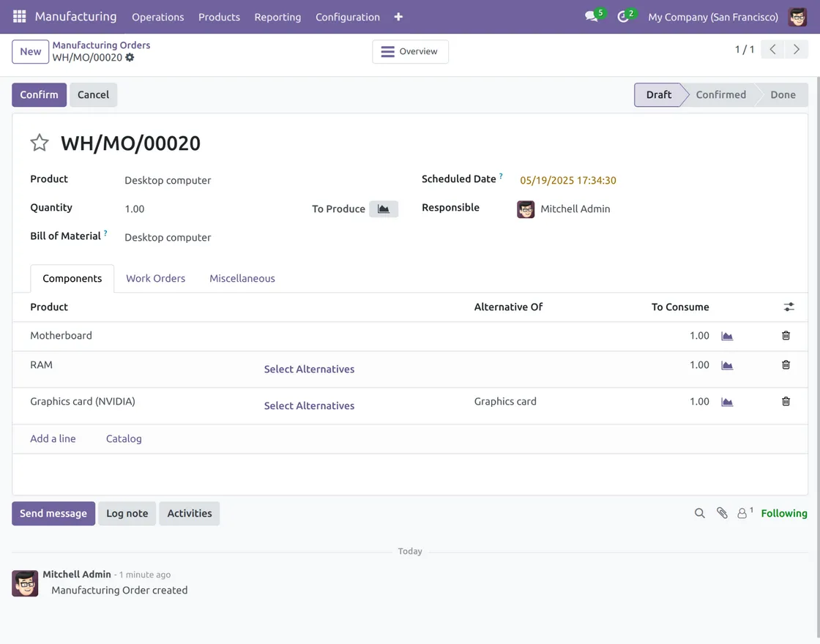Image resolution: width=820 pixels, height=644 pixels.
Task: Mark the order as favorite with the star
Action: pyautogui.click(x=40, y=143)
